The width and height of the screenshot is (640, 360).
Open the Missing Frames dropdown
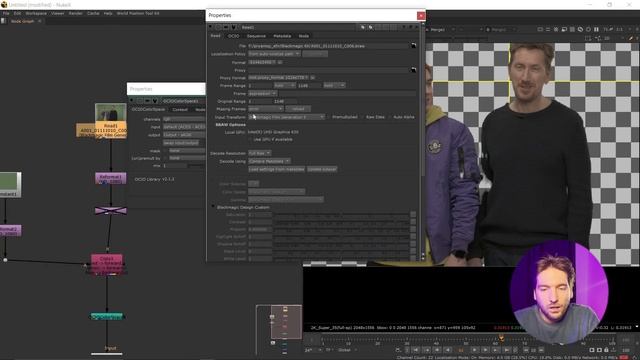pyautogui.click(x=266, y=109)
